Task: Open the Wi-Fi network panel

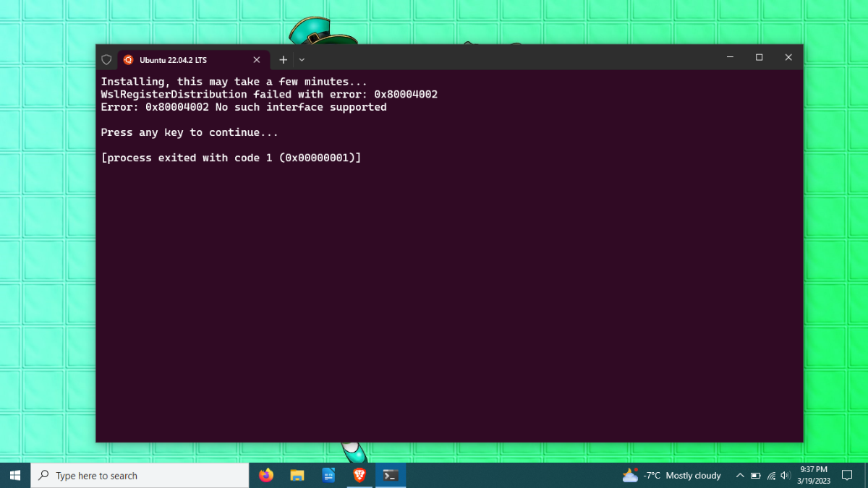Action: [x=771, y=475]
